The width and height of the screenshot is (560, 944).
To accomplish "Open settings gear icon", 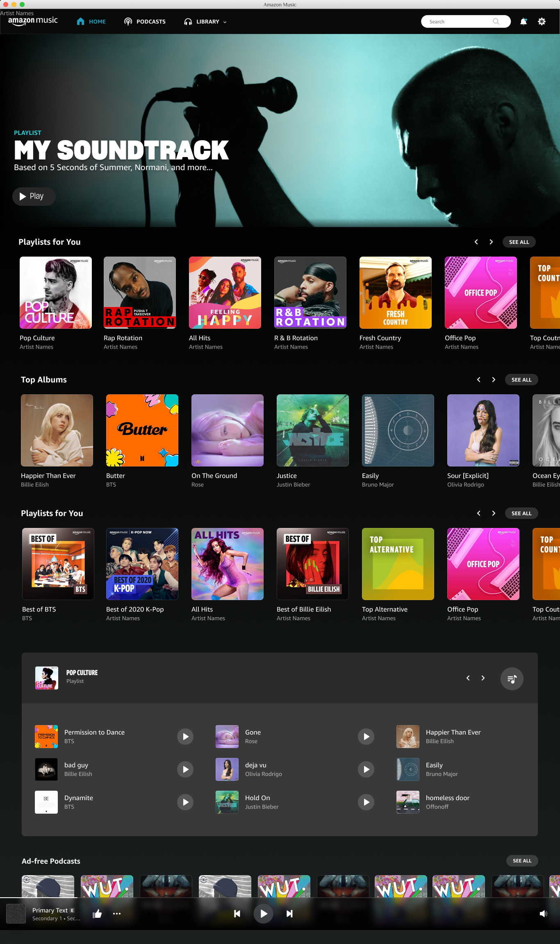I will pos(542,22).
